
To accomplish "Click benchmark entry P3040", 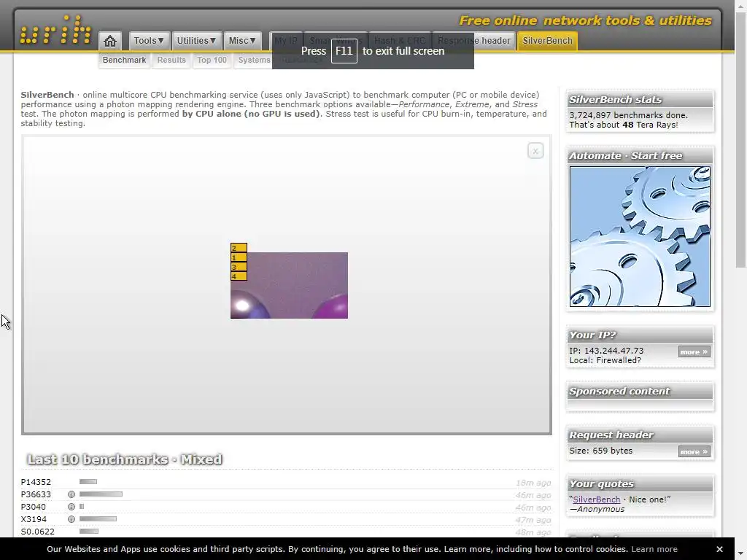I will (x=34, y=507).
